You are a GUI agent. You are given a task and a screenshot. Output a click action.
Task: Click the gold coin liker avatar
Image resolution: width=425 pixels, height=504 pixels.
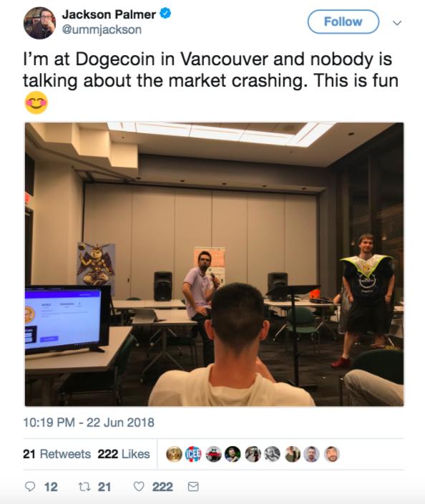click(x=174, y=454)
